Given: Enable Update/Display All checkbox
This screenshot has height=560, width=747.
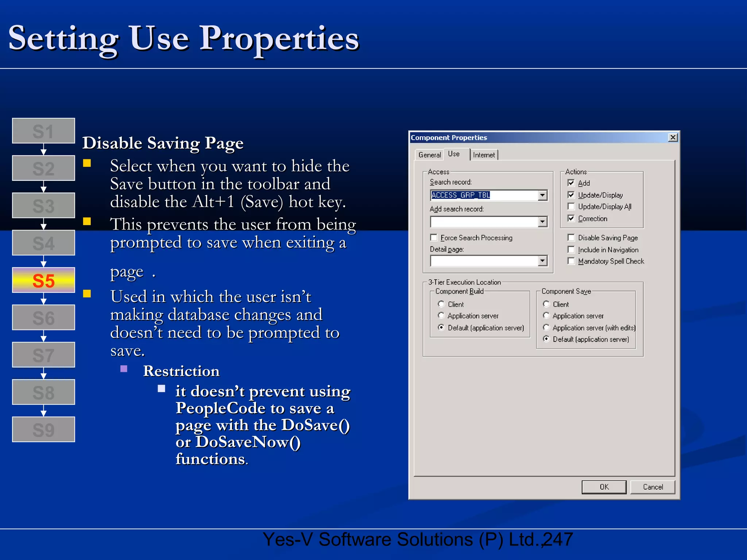Looking at the screenshot, I should click(571, 206).
